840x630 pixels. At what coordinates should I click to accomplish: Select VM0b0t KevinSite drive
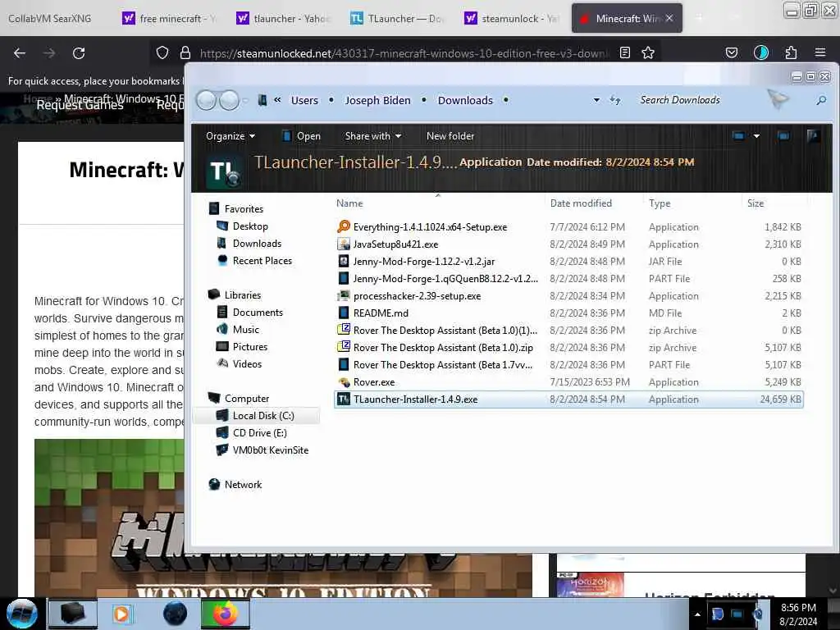tap(271, 450)
